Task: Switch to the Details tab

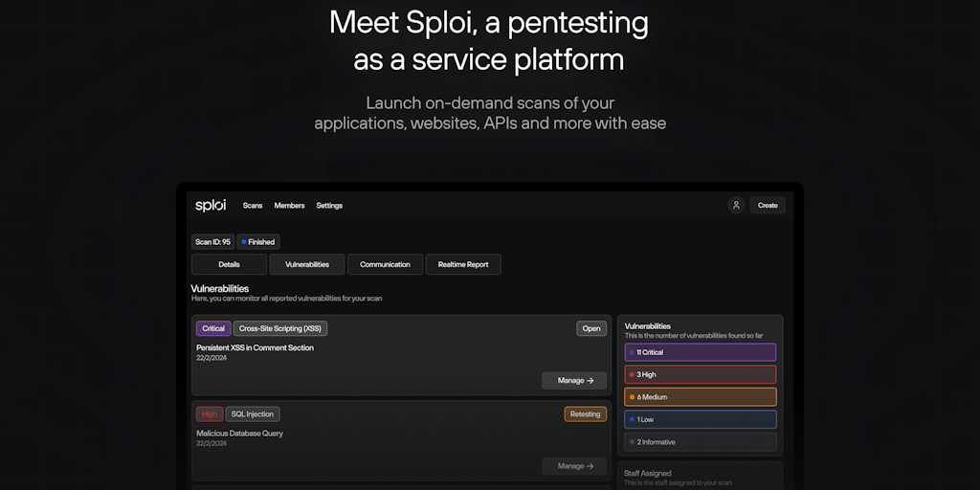Action: [x=229, y=264]
